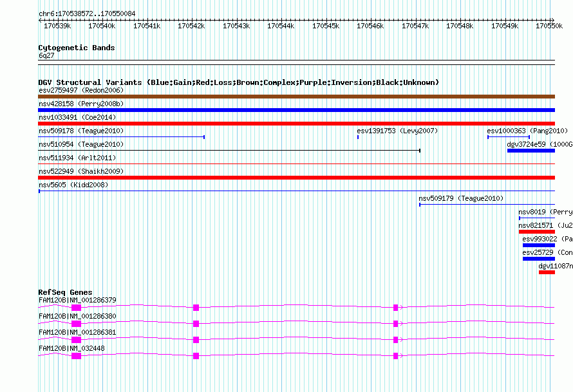This screenshot has width=573, height=392.
Task: Click the Cytogenetic Bands track title
Action: tap(77, 48)
